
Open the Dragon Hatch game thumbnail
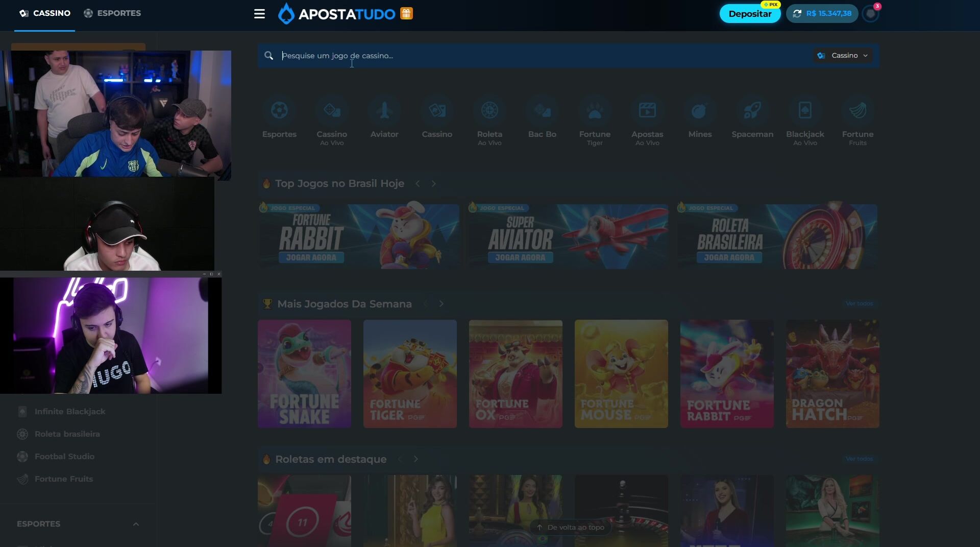[832, 374]
